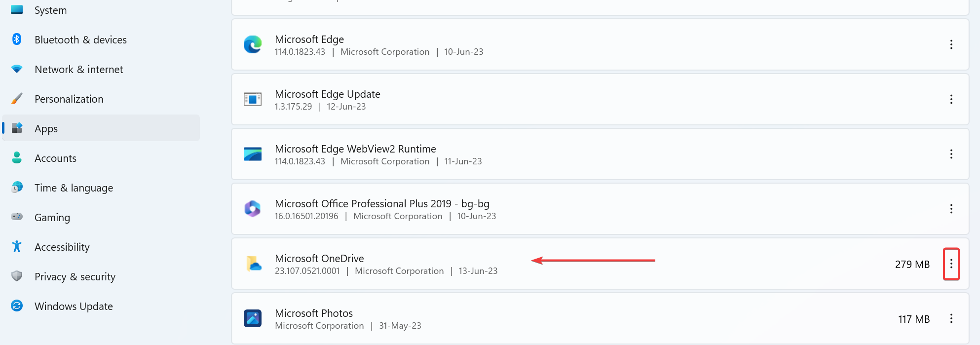980x345 pixels.
Task: Open more options for Microsoft Edge Update
Action: point(951,99)
